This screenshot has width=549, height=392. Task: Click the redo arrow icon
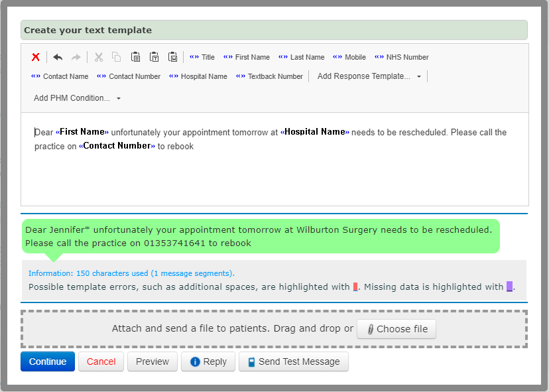tap(76, 57)
